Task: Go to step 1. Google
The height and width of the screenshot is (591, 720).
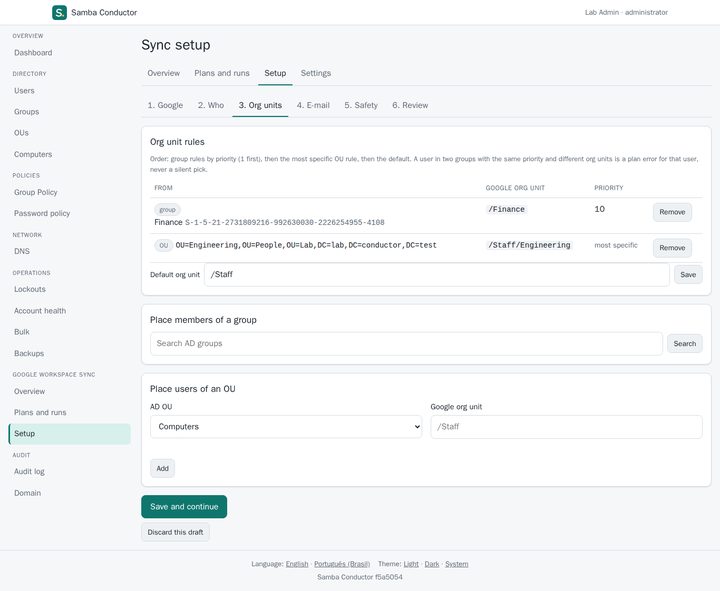Action: point(165,106)
